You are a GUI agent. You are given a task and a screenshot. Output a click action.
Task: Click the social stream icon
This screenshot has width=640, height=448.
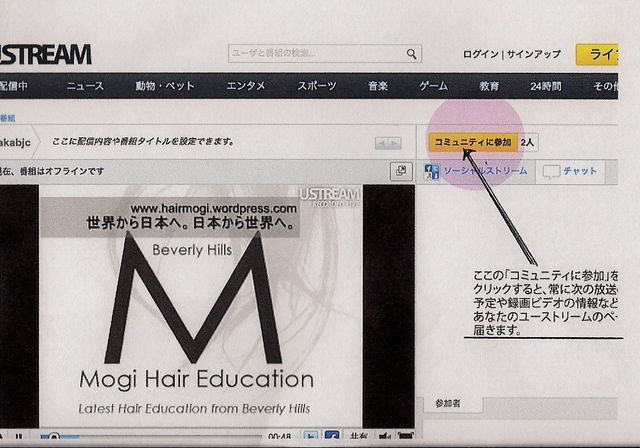point(433,172)
